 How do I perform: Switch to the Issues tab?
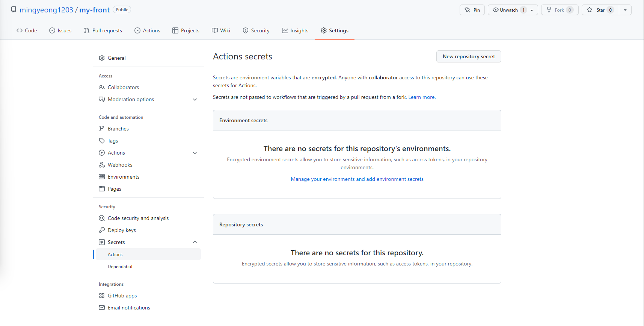[x=60, y=30]
